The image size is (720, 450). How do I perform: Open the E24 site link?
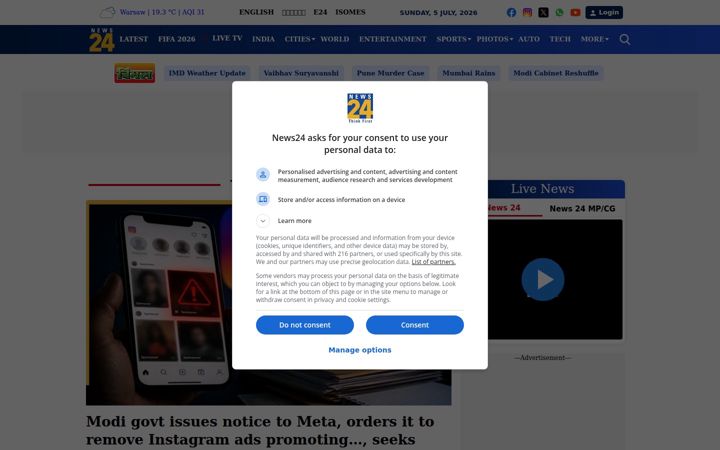coord(320,12)
